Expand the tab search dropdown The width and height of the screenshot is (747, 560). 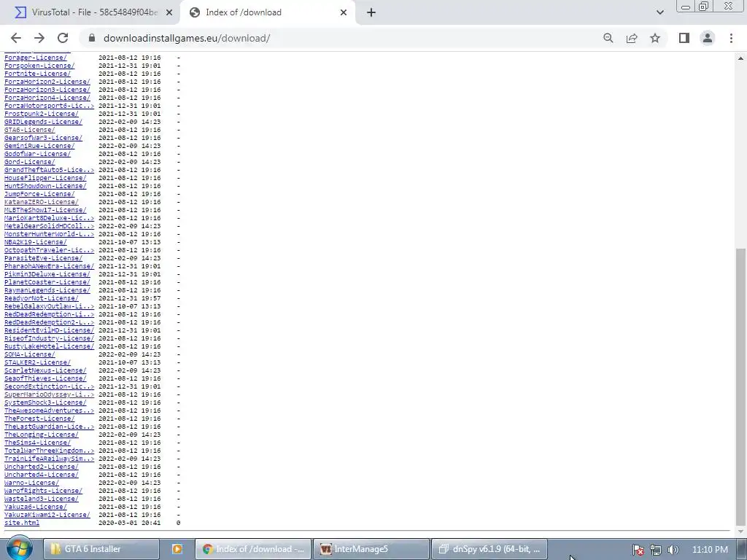(x=659, y=12)
